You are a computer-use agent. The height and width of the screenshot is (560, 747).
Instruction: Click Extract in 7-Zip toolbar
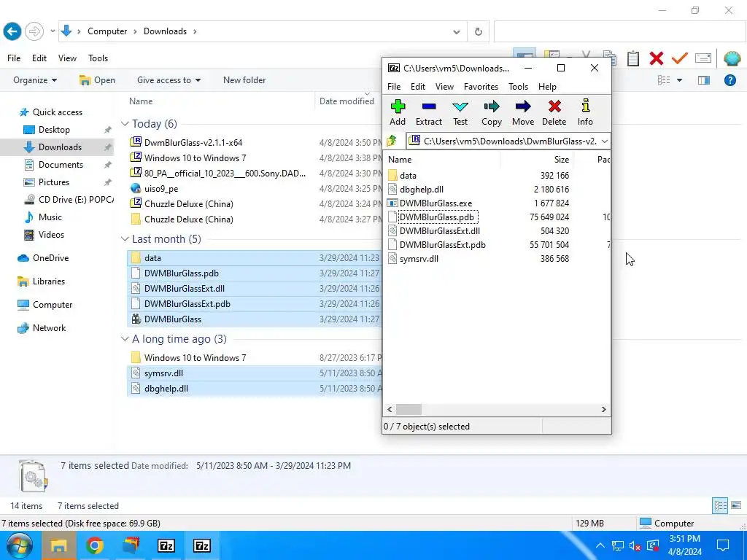pyautogui.click(x=429, y=113)
